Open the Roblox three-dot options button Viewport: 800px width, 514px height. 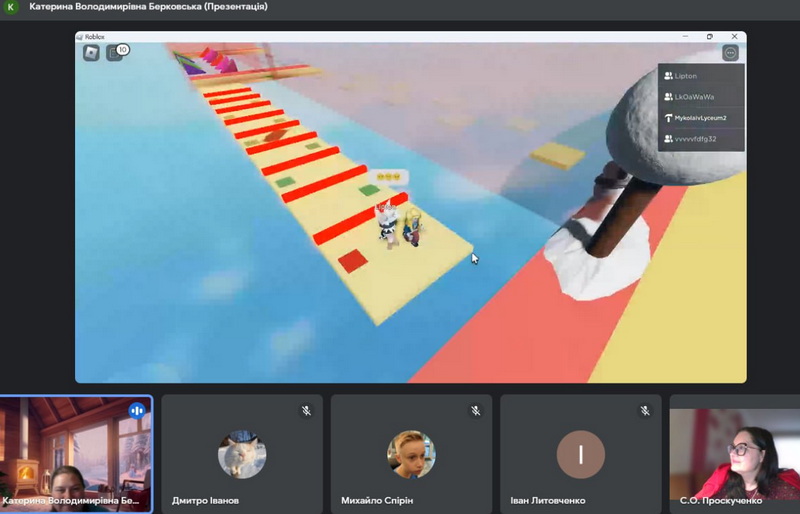click(x=730, y=53)
